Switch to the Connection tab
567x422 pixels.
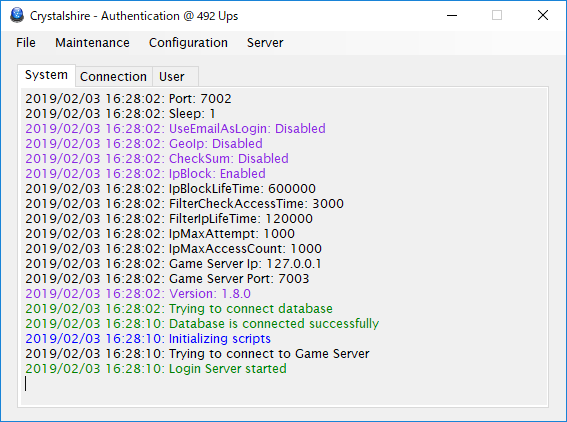point(114,77)
